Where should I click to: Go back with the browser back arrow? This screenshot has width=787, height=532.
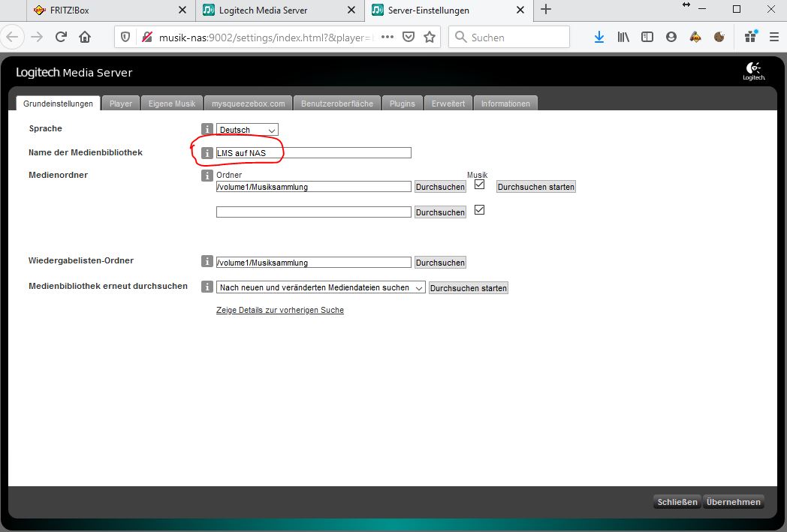(x=13, y=37)
